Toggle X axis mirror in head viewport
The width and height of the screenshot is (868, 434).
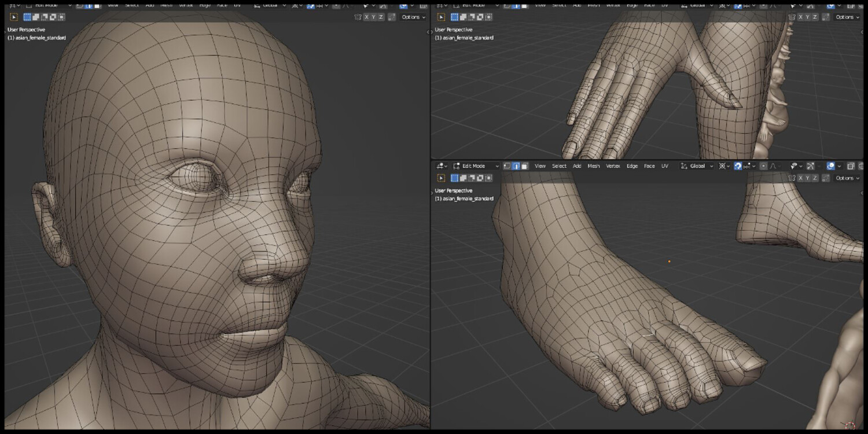(366, 17)
